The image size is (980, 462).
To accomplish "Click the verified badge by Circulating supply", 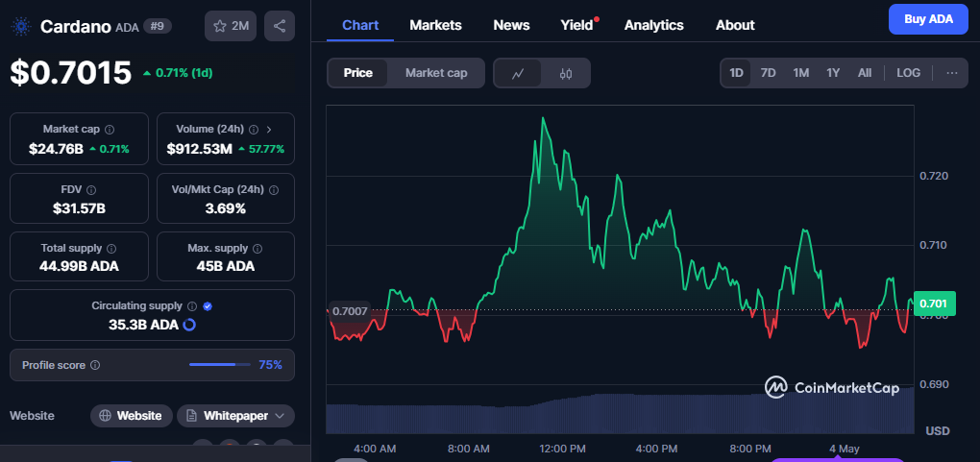I will pos(208,306).
